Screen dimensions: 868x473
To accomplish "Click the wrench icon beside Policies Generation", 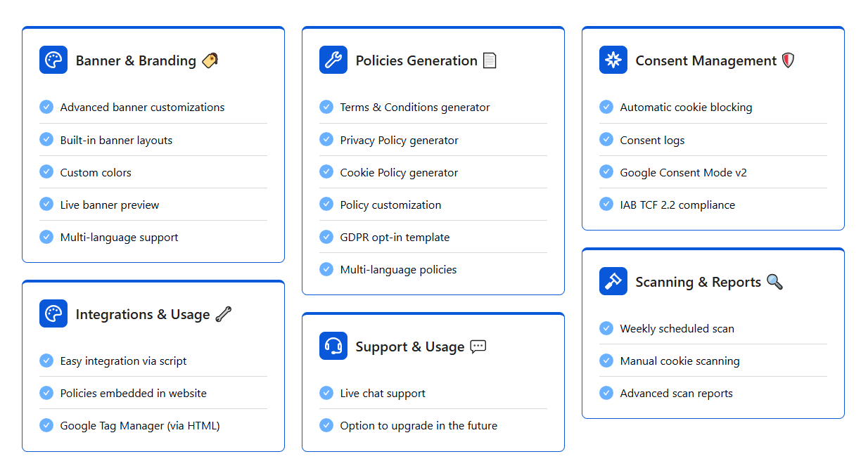I will pos(333,60).
